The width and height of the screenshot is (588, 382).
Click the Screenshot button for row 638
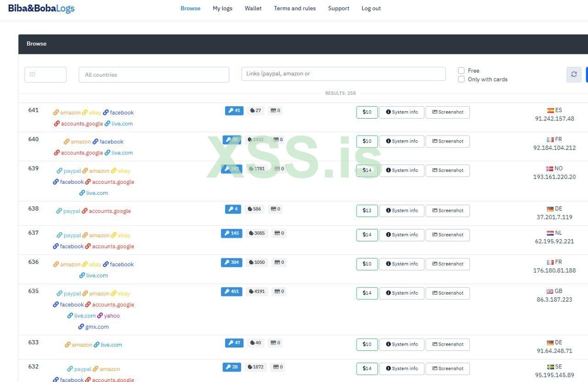[448, 211]
